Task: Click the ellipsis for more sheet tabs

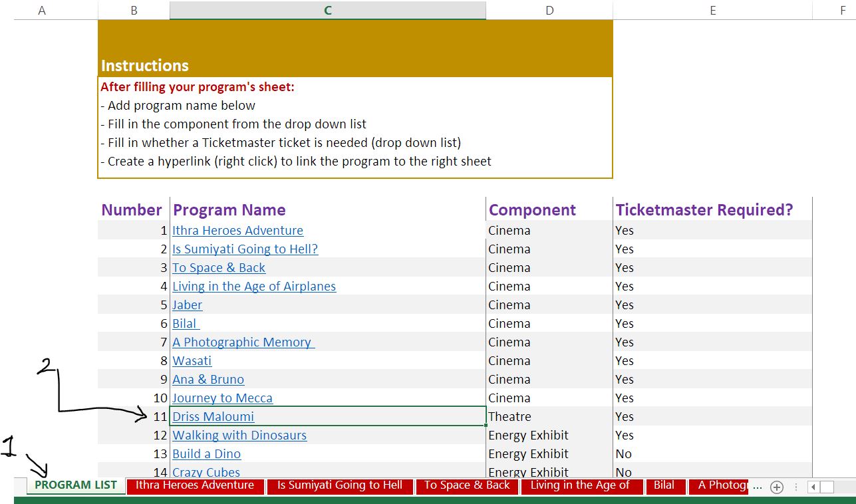Action: pos(758,486)
